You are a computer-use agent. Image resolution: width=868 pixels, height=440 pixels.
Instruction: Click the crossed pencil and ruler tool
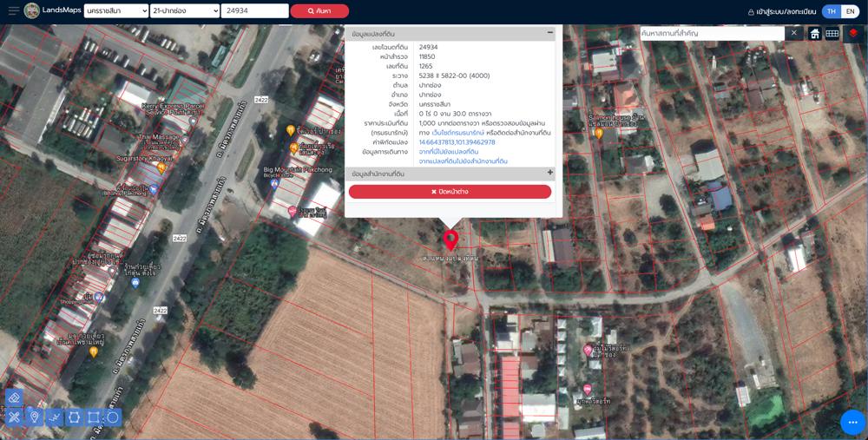pyautogui.click(x=15, y=417)
